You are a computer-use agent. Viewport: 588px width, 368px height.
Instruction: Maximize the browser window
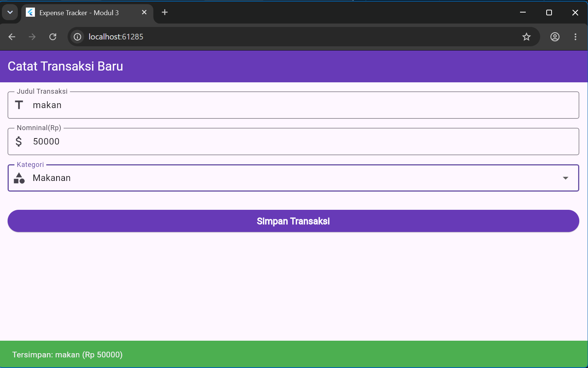(x=549, y=13)
